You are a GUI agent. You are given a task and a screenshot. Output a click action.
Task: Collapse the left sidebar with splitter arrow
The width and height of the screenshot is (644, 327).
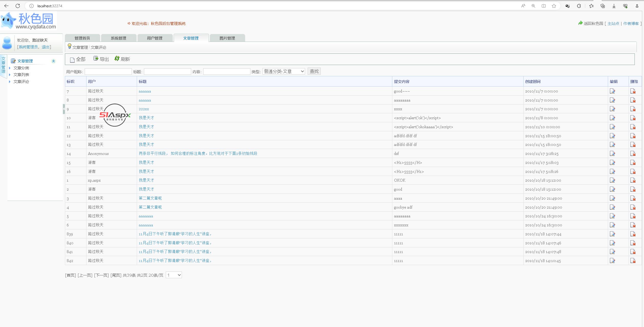tap(64, 109)
